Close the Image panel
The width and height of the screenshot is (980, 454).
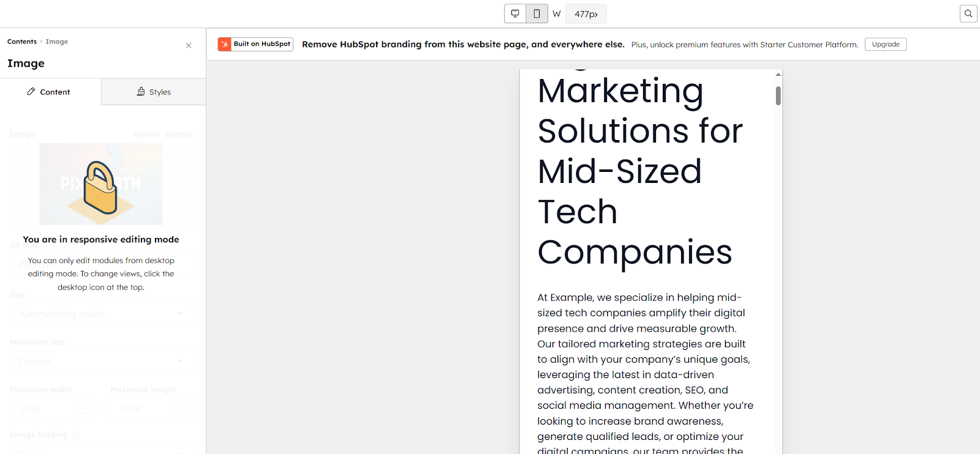189,45
